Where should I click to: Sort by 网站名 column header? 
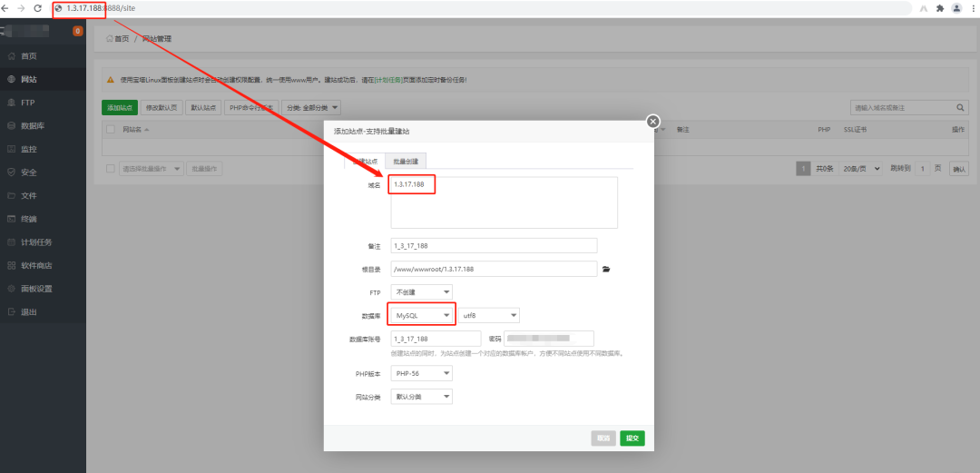coord(136,130)
